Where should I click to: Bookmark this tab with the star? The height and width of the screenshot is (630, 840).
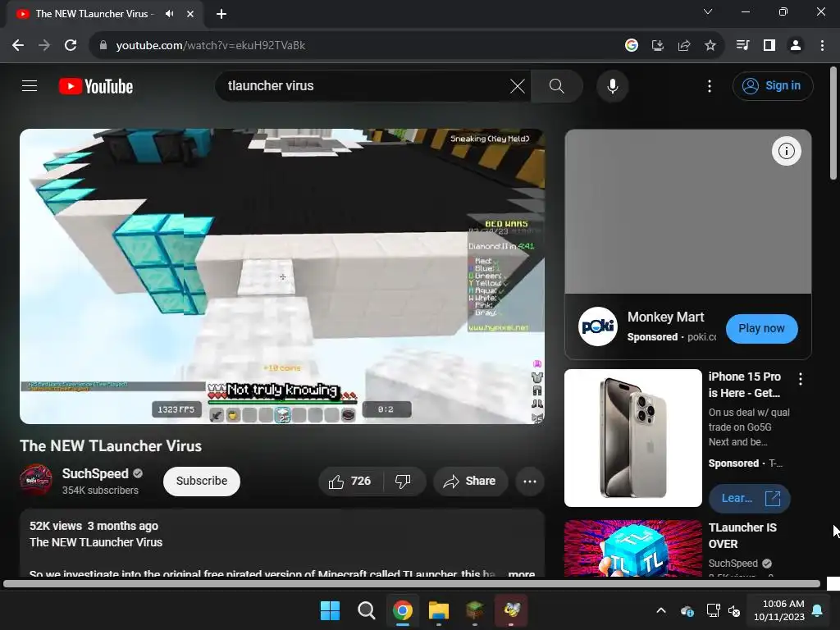[710, 46]
